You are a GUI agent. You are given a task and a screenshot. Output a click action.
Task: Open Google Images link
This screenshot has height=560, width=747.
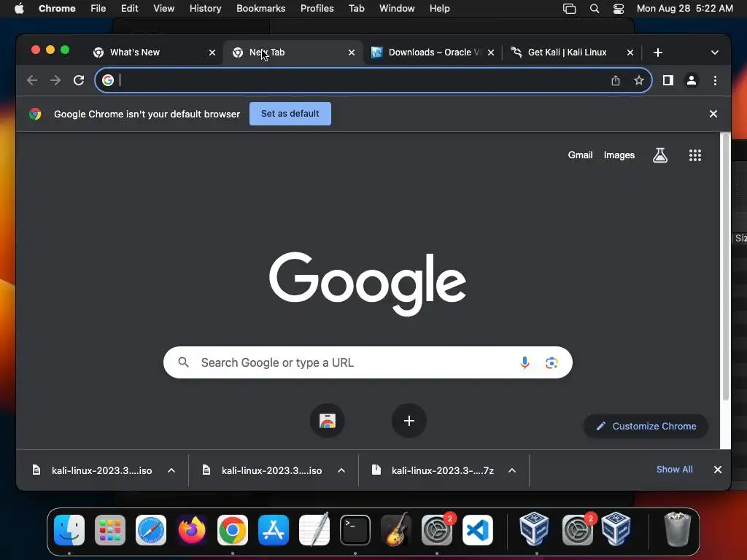619,155
